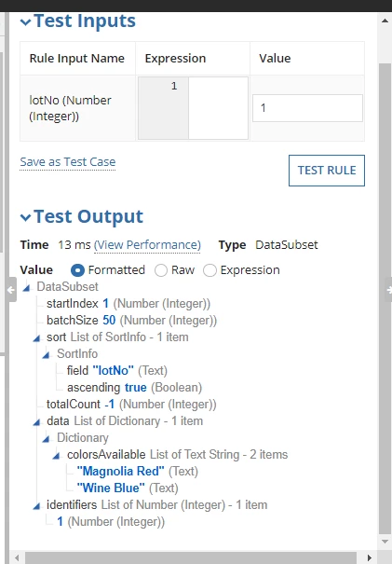The width and height of the screenshot is (392, 564).
Task: Select the ascending true row
Action: pos(134,388)
